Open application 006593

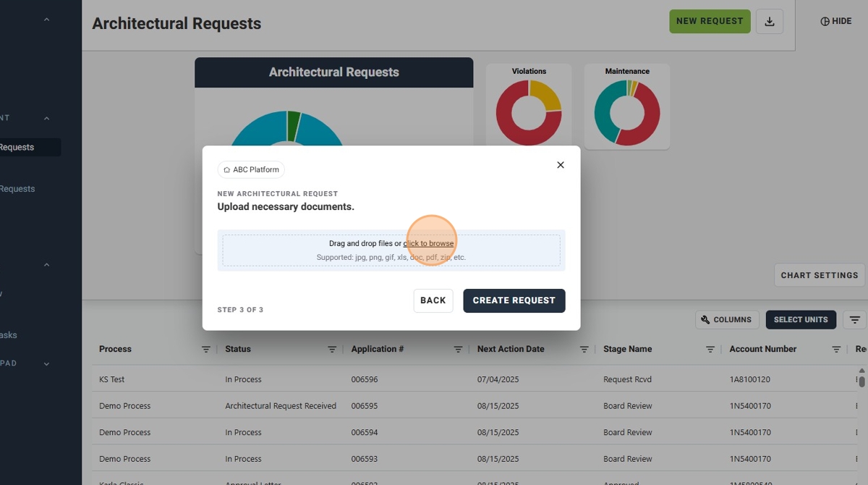[365, 459]
